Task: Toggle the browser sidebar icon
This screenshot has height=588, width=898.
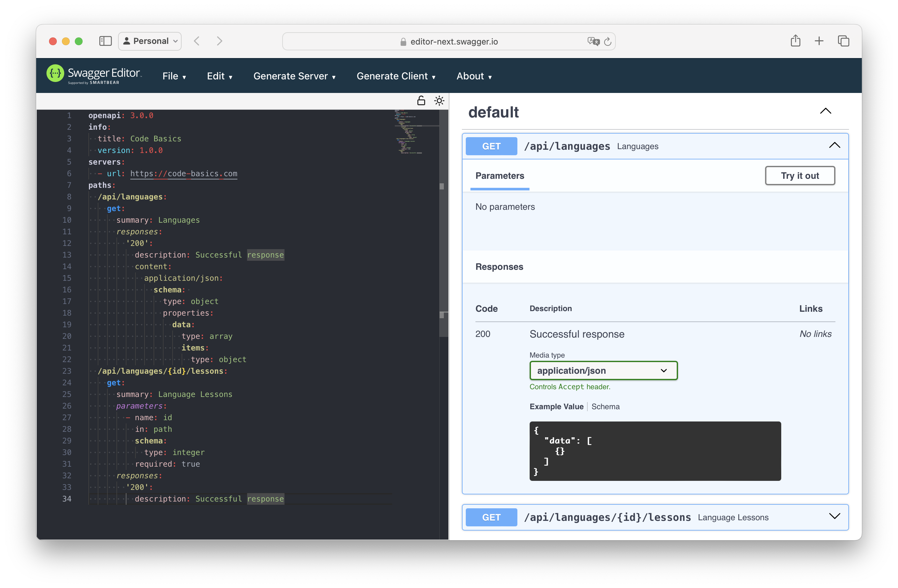Action: pos(105,41)
